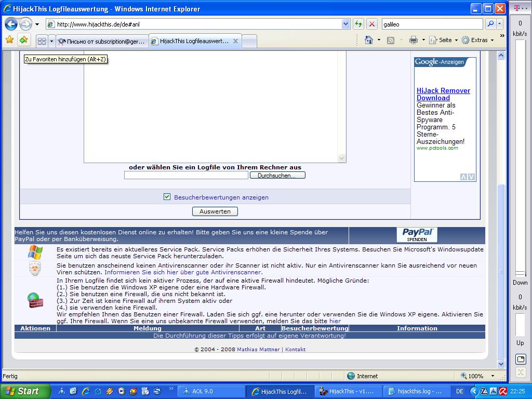Go back with the browser Back arrow
Screen dimensions: 532x399
[11, 24]
